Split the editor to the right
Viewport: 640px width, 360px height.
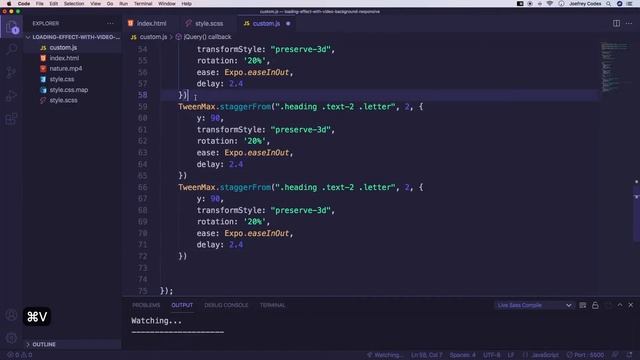tap(616, 23)
